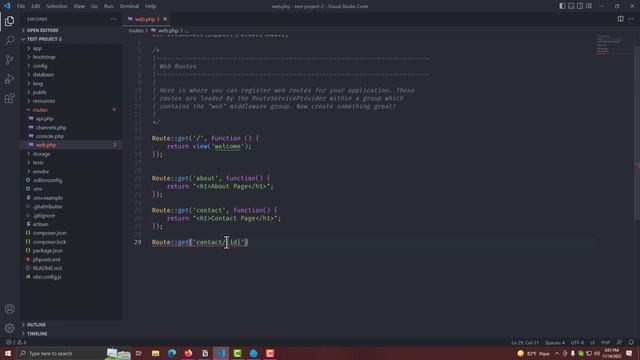The width and height of the screenshot is (640, 360).
Task: Open the View menu
Action: point(79,6)
